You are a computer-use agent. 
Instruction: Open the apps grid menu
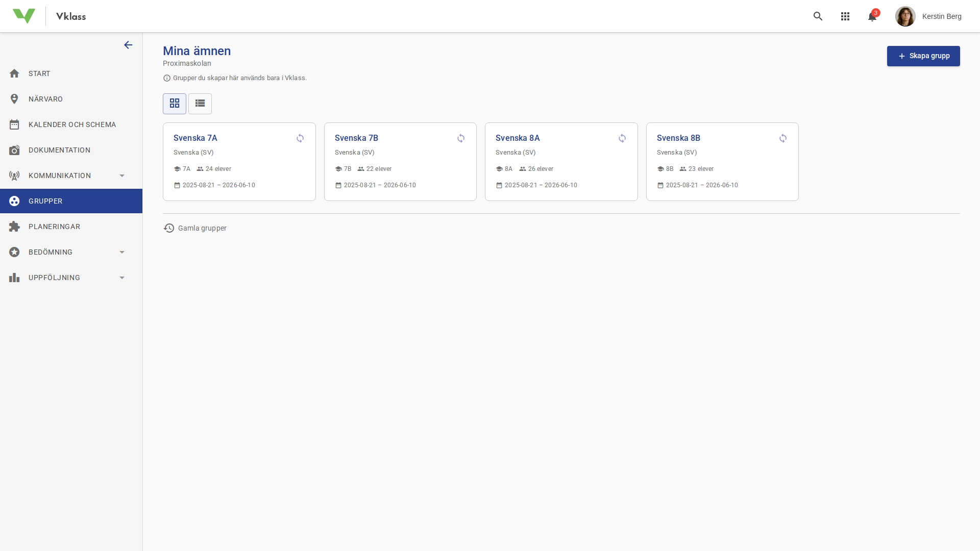click(x=845, y=16)
